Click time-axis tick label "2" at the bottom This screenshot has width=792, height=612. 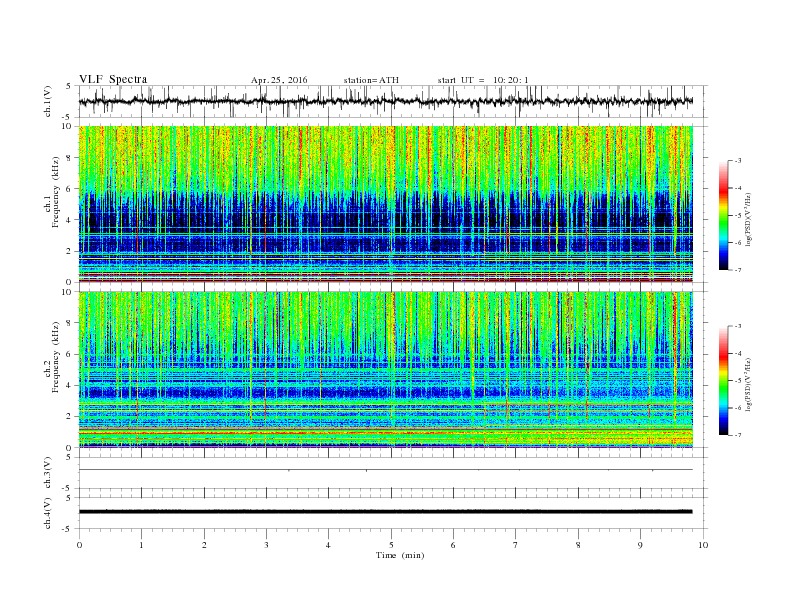click(204, 545)
